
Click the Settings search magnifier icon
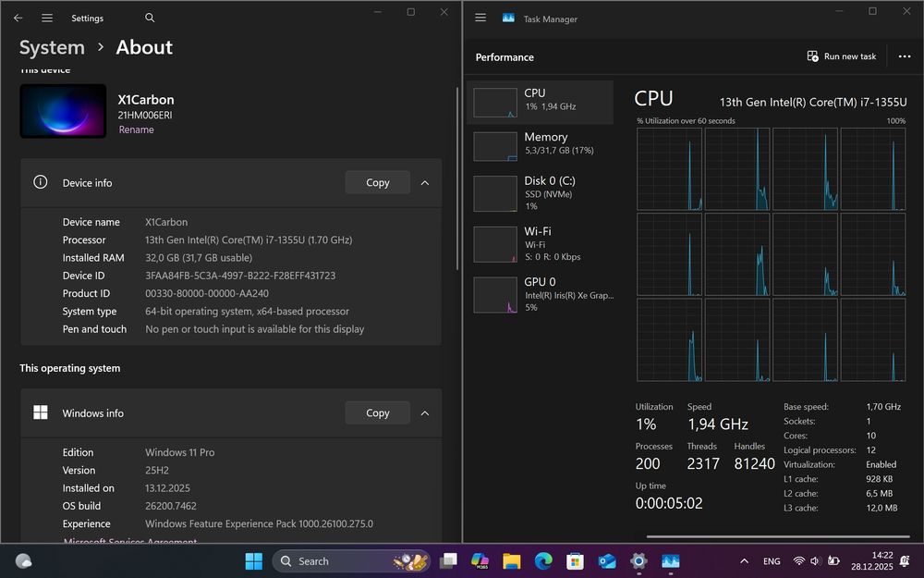pyautogui.click(x=150, y=18)
